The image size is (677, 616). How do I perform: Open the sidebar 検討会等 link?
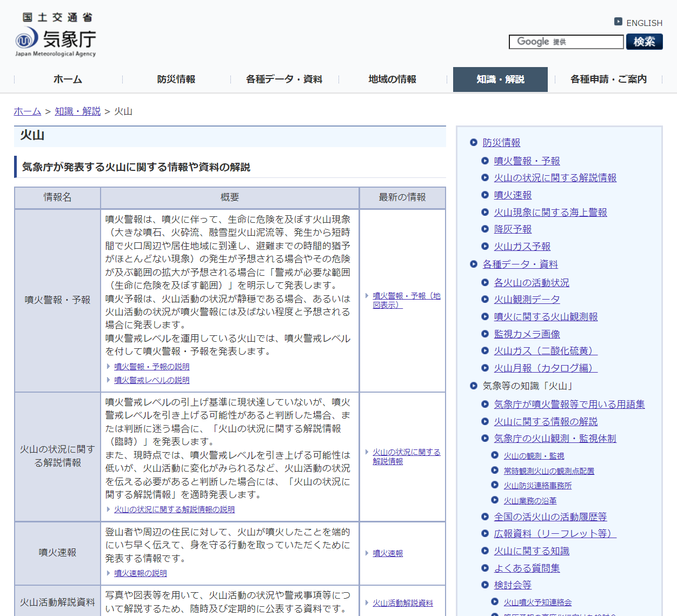[x=513, y=585]
